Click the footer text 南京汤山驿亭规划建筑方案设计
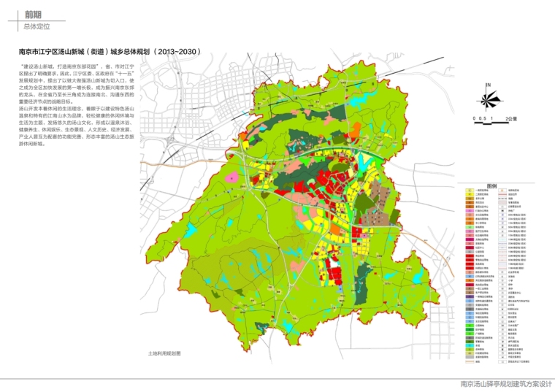The width and height of the screenshot is (555, 392). [503, 385]
